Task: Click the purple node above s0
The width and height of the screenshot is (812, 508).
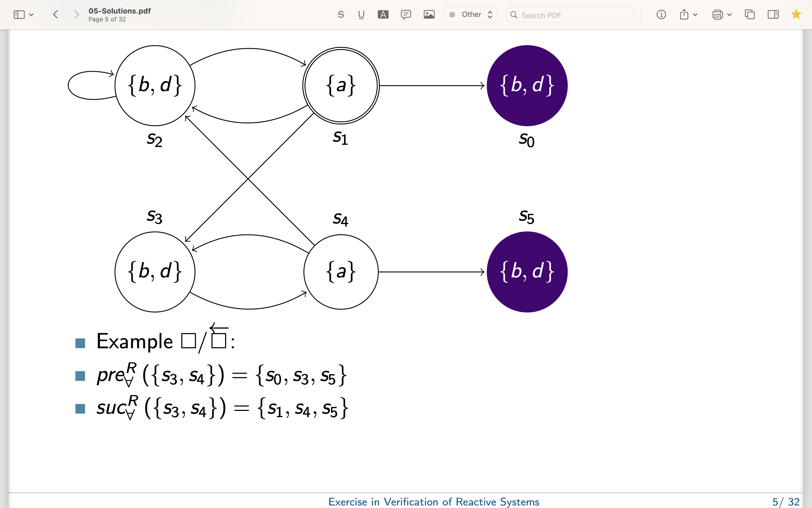Action: (x=527, y=86)
